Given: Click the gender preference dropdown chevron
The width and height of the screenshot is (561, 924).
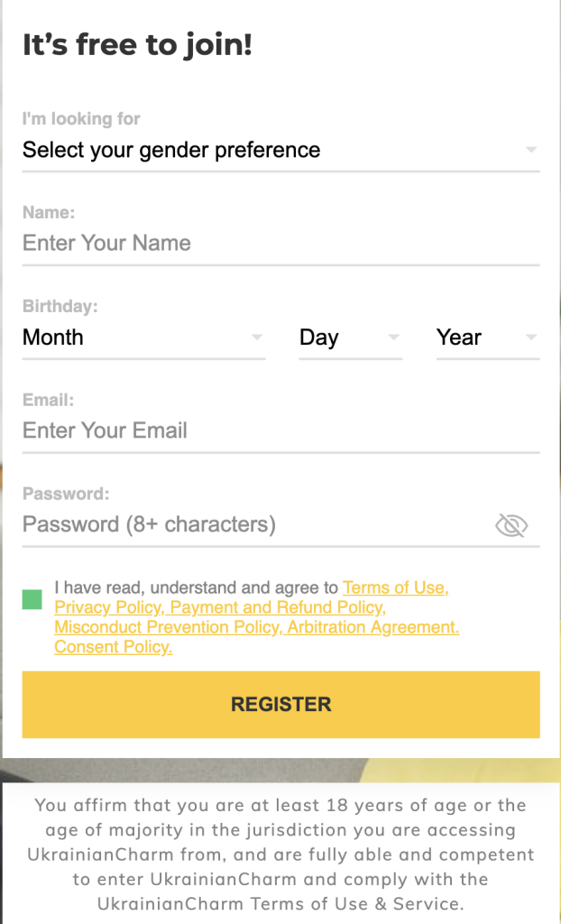Looking at the screenshot, I should 531,150.
